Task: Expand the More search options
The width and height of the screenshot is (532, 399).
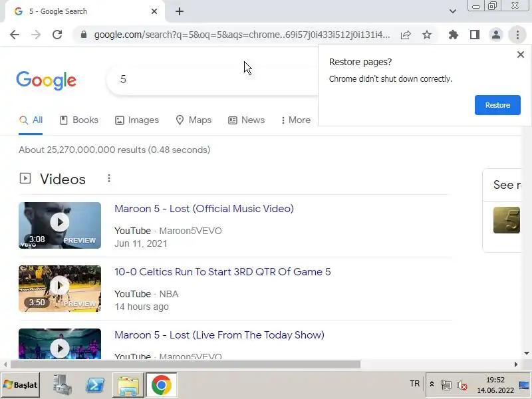Action: pyautogui.click(x=296, y=120)
